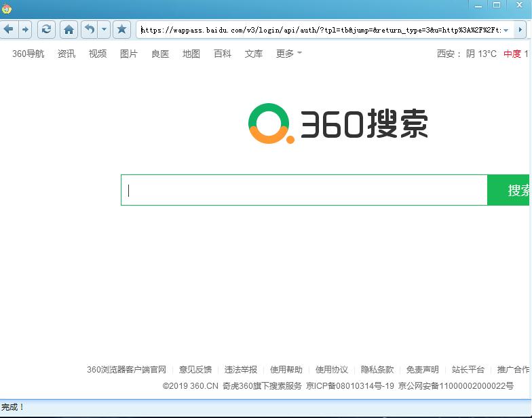This screenshot has height=418, width=532.
Task: Open 使用协议 footer link
Action: pyautogui.click(x=332, y=369)
